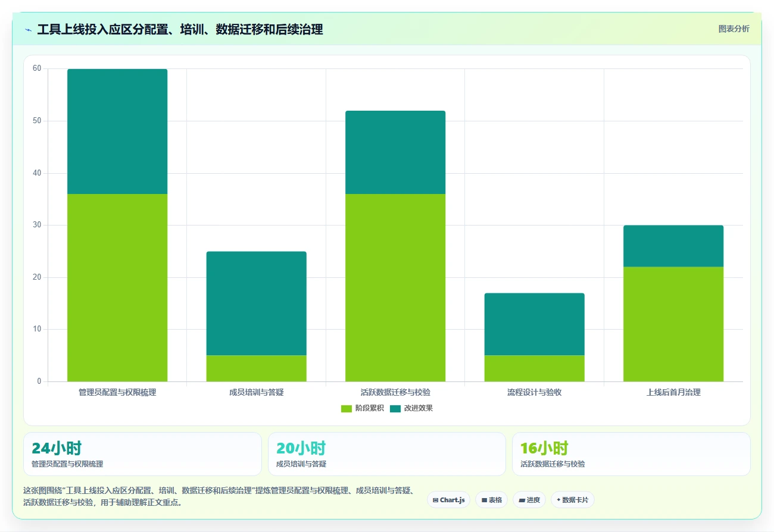Click the teal bar segment for 活跃数据迁移与校验
Screen dimensions: 774x532
(395, 152)
